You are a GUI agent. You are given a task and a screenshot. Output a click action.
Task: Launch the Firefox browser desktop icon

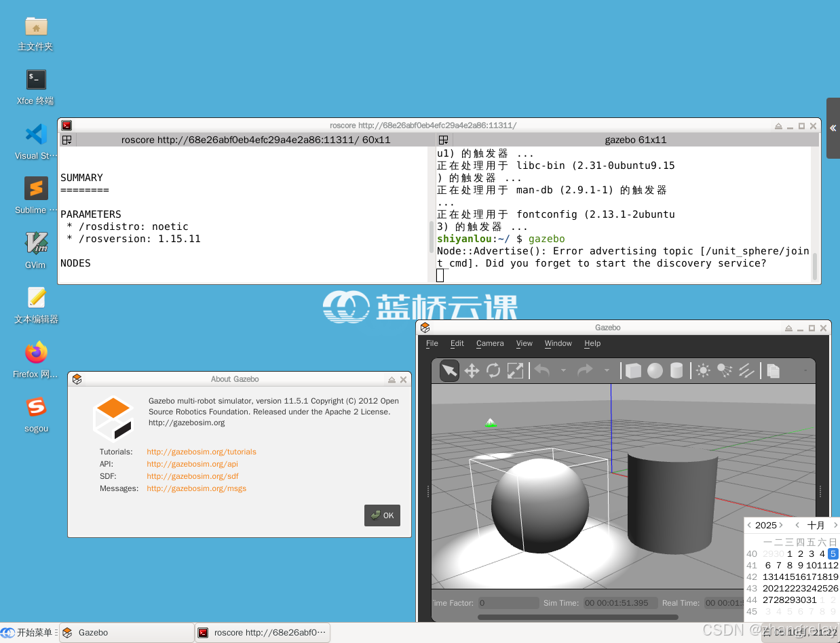pos(35,359)
